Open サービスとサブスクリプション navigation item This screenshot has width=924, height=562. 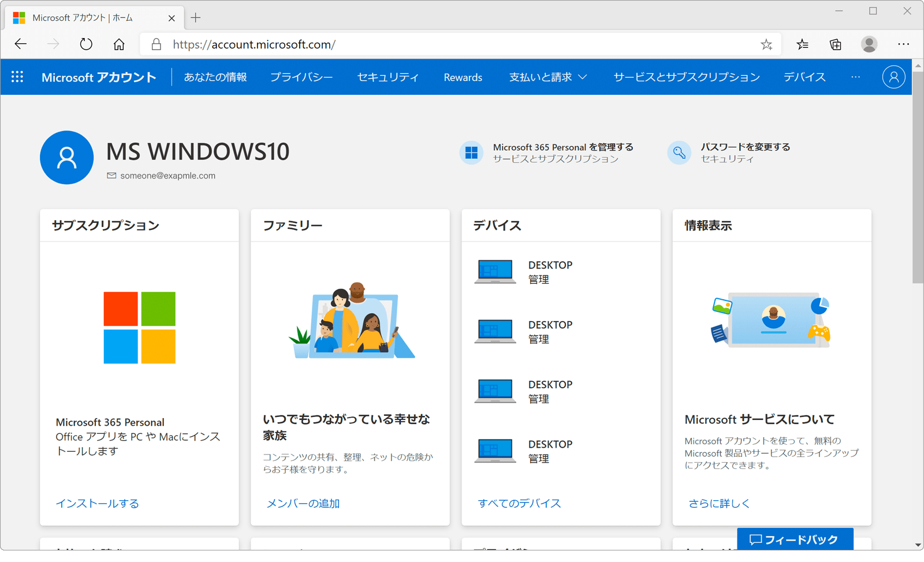687,77
